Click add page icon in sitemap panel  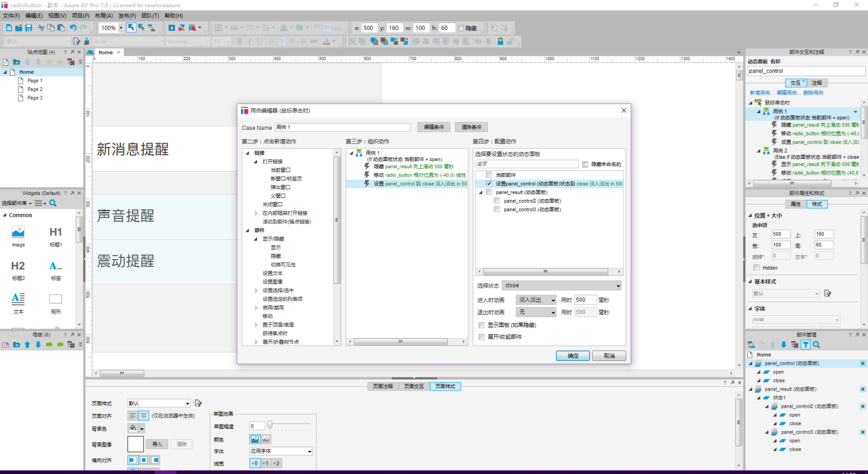click(x=6, y=62)
